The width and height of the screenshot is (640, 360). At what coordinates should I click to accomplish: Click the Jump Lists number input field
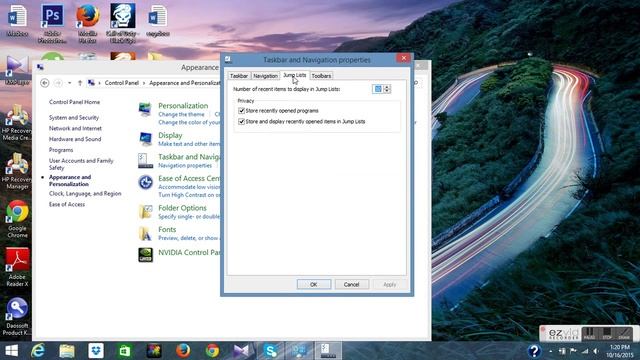378,89
